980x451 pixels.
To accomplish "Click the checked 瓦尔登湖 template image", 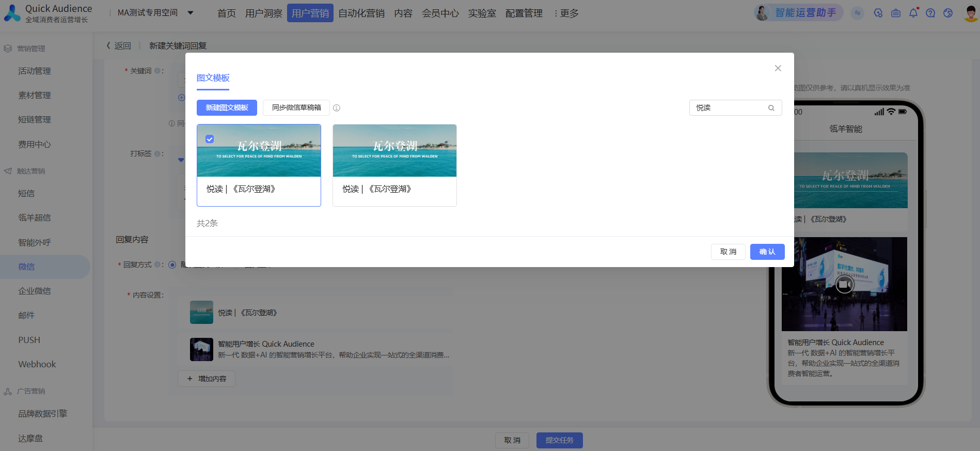I will (x=259, y=150).
